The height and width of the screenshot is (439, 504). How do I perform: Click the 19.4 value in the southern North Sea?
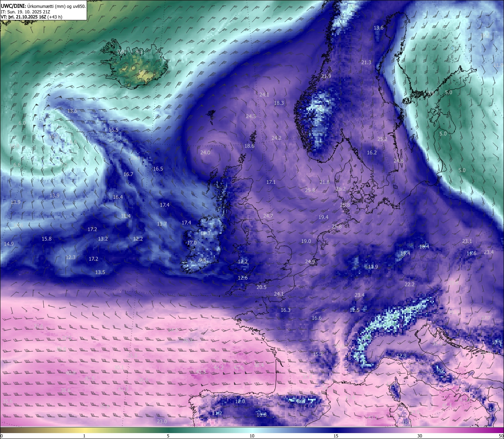(x=323, y=217)
